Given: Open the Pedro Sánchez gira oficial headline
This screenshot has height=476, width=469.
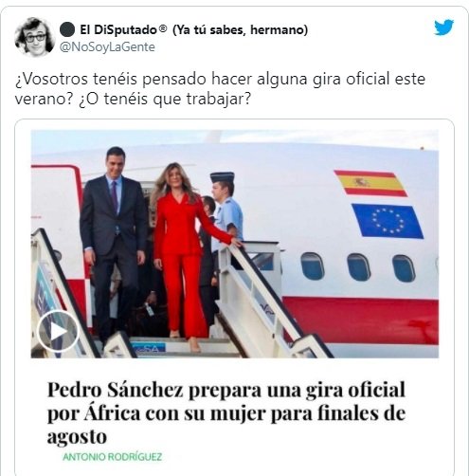Looking at the screenshot, I should (226, 412).
